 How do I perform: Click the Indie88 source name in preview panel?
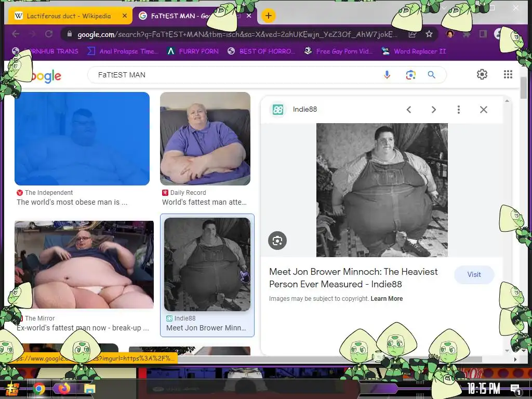click(304, 109)
